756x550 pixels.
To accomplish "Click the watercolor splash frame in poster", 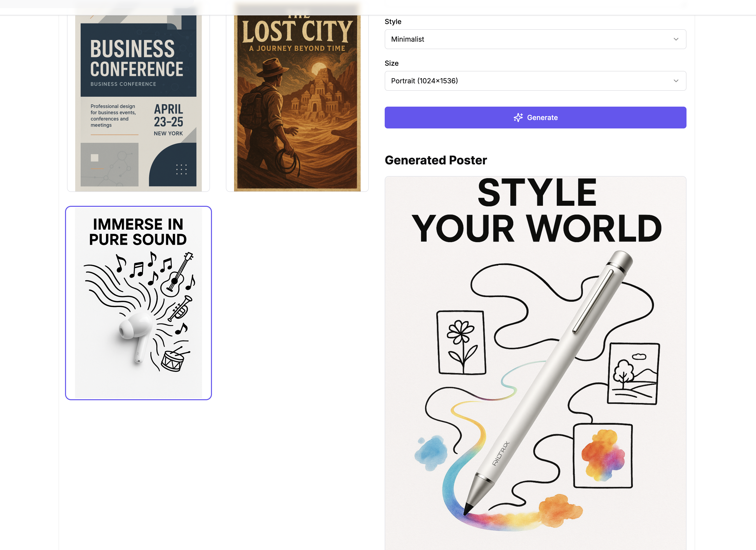I will click(603, 456).
